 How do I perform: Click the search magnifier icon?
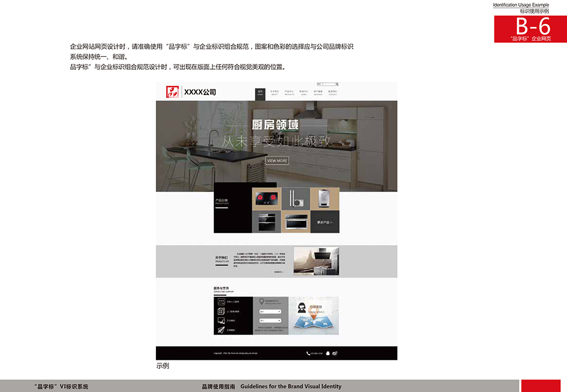click(x=337, y=84)
